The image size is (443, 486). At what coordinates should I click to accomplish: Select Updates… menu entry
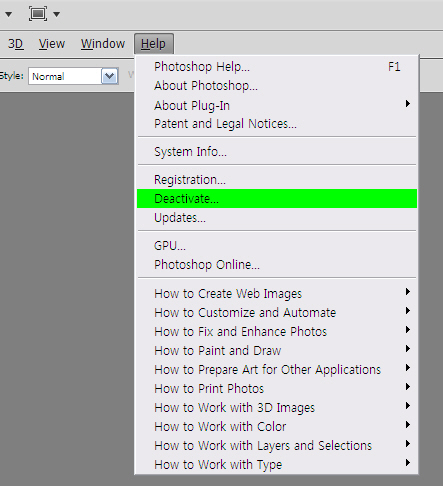[x=277, y=218]
